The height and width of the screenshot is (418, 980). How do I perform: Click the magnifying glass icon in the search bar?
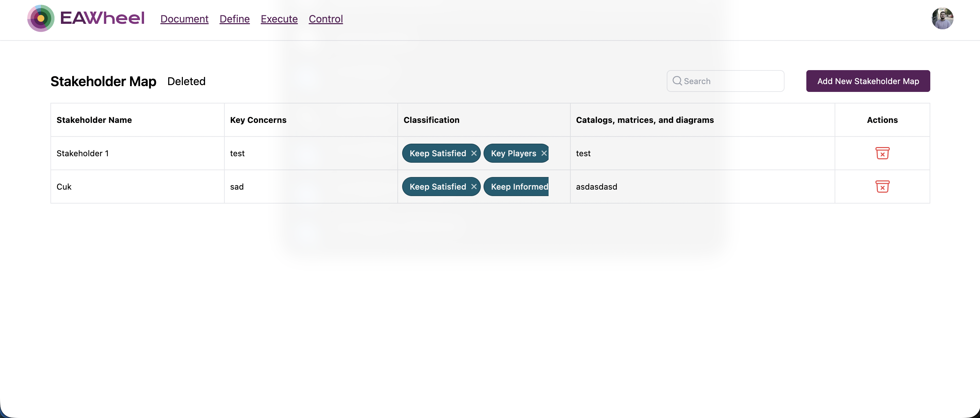(677, 81)
